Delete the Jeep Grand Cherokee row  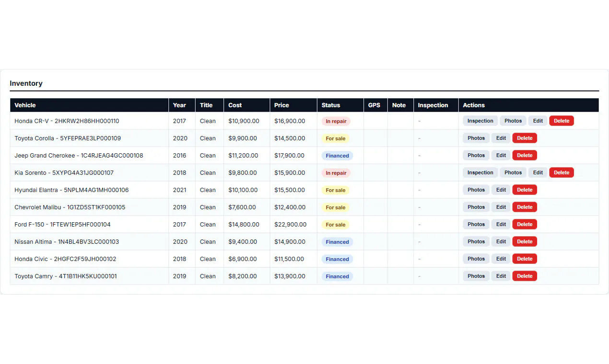(x=525, y=155)
